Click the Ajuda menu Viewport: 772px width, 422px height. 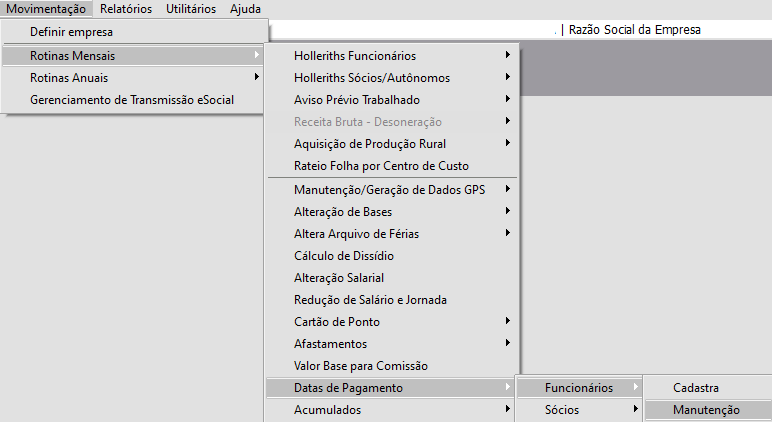(x=245, y=9)
